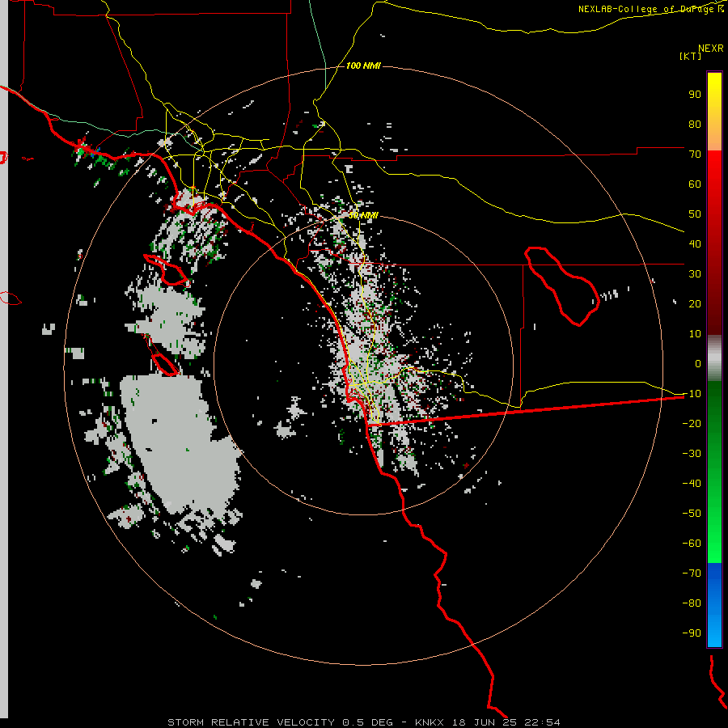Click the 40 value on the velocity scale
The width and height of the screenshot is (728, 728).
(x=695, y=243)
